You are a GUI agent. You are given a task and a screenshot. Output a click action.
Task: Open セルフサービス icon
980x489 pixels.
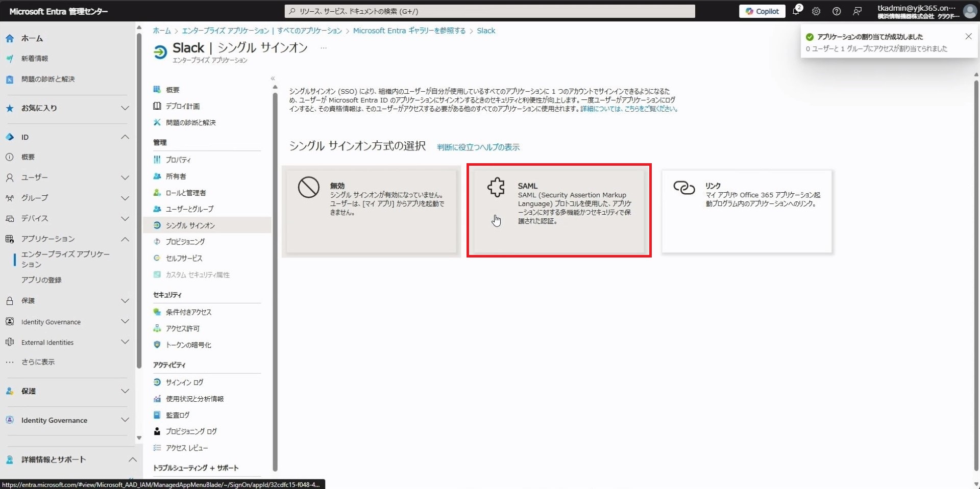tap(157, 258)
